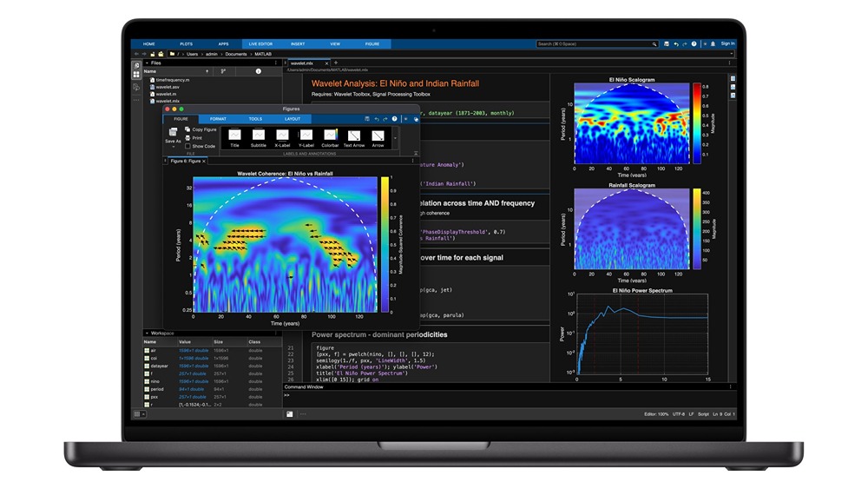Viewport: 868px width, 489px height.
Task: Open the Save As dropdown arrow
Action: [x=174, y=147]
